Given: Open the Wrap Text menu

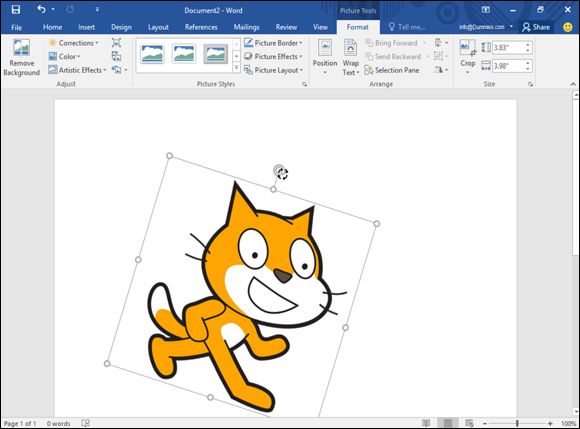Looking at the screenshot, I should pyautogui.click(x=350, y=57).
